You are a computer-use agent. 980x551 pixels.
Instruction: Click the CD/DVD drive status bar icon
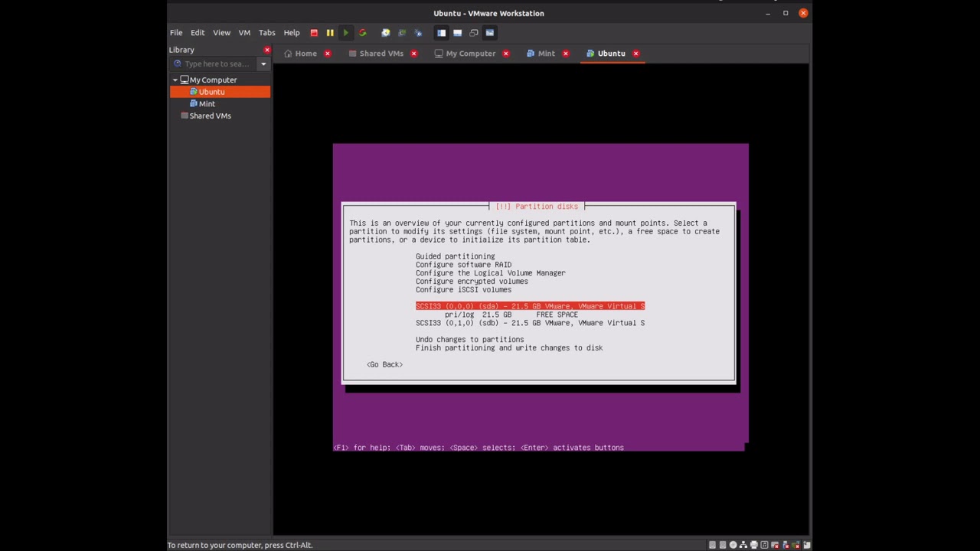[x=733, y=545]
